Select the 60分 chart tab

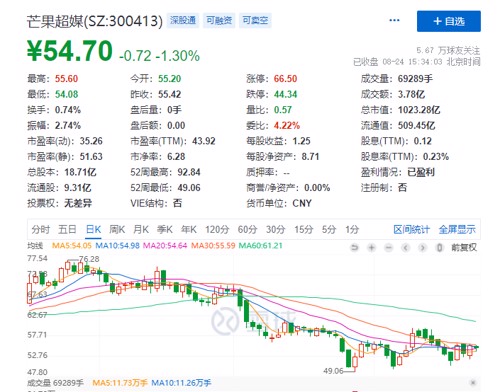247,229
